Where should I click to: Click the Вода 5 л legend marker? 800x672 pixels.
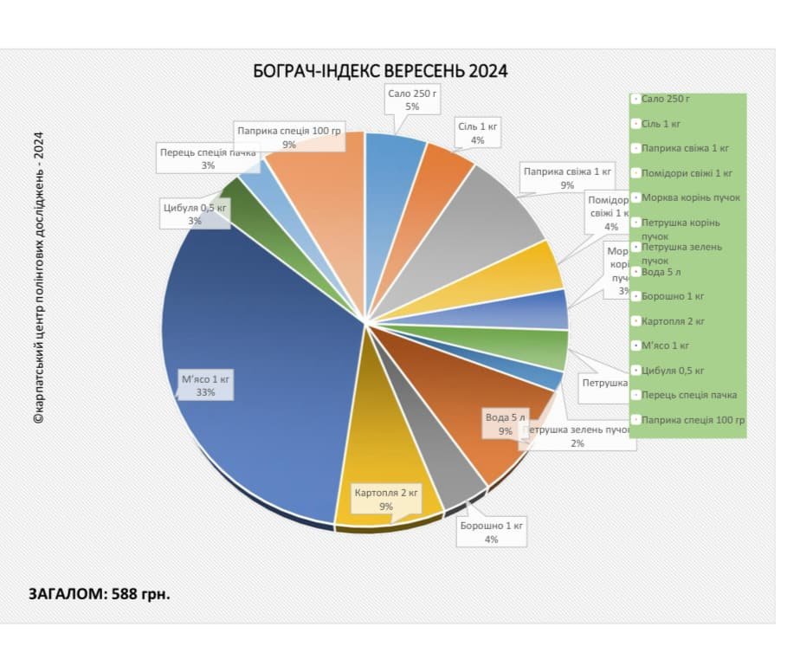click(x=635, y=272)
